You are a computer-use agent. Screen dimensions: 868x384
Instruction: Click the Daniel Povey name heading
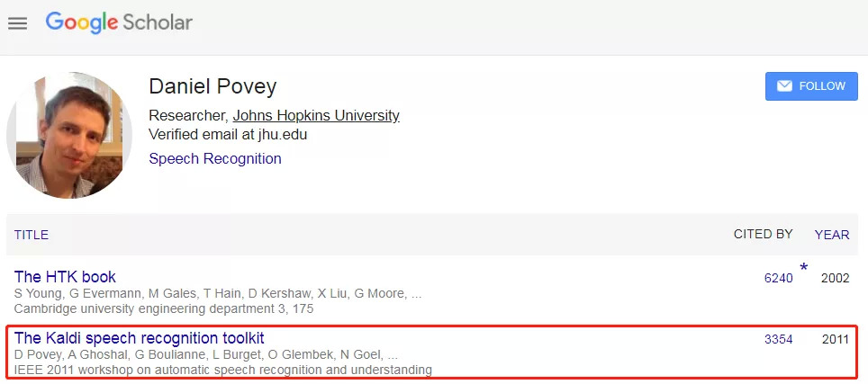(212, 86)
